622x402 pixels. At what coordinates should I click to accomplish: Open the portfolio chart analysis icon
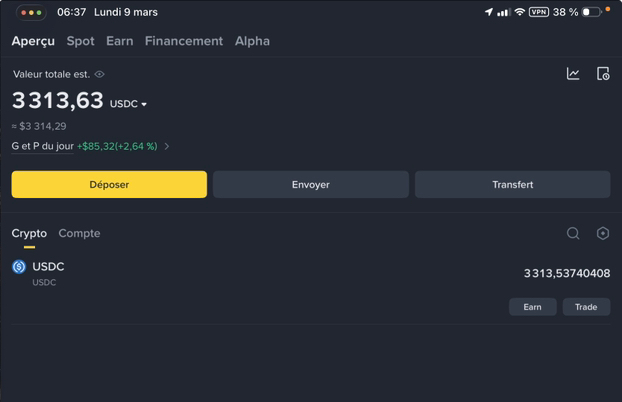(x=573, y=74)
